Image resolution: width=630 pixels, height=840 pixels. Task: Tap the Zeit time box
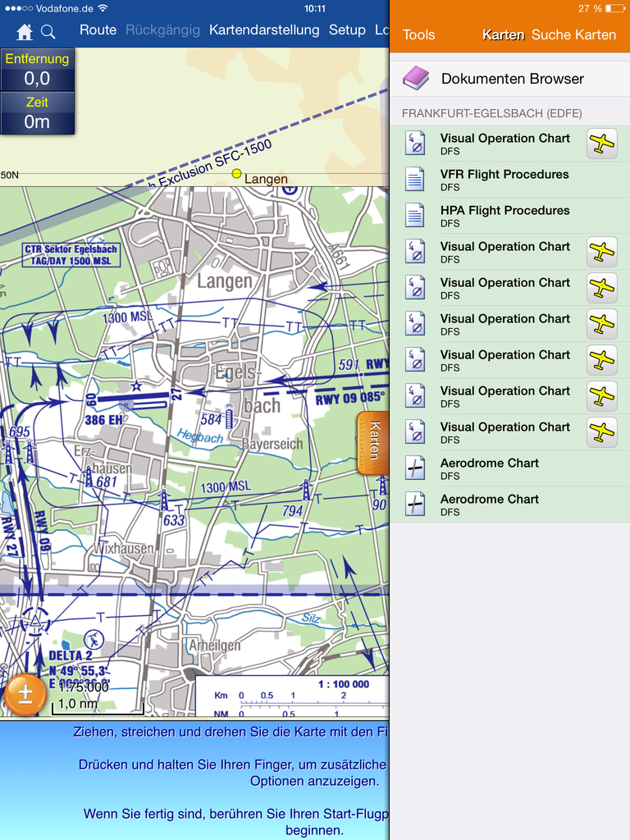click(38, 113)
